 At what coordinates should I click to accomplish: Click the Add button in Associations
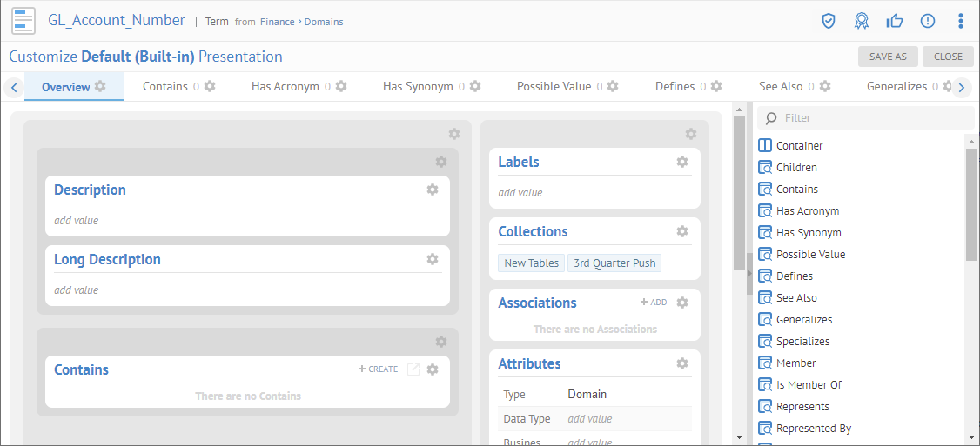(x=654, y=303)
